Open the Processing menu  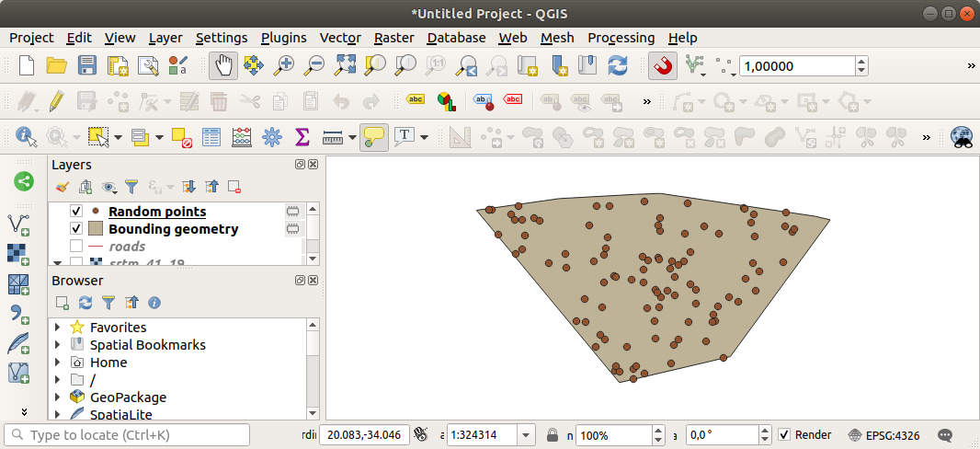tap(621, 38)
